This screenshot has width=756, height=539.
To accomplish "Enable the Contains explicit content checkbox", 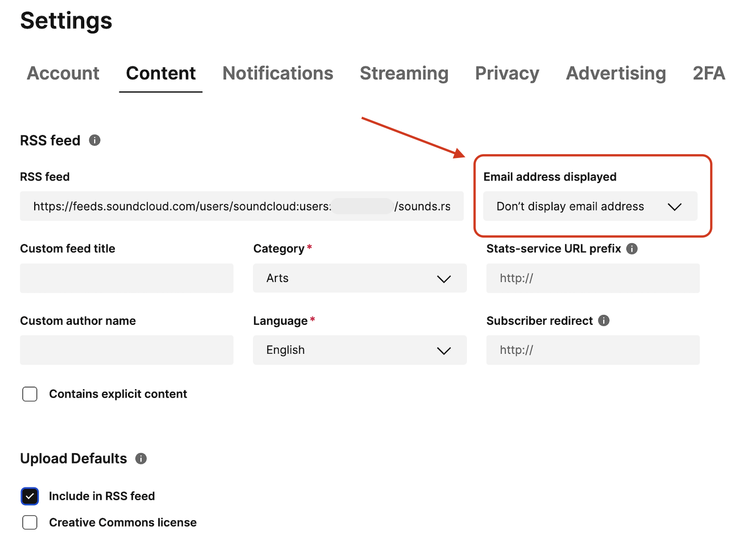I will (29, 394).
